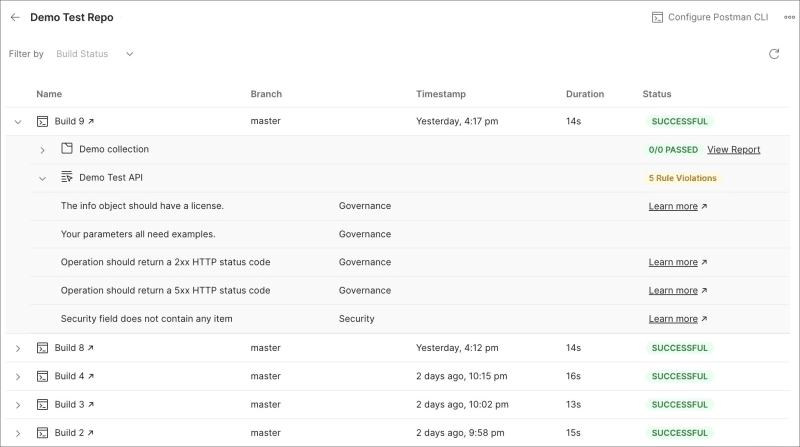Open Configure Postman CLI
Image resolution: width=800 pixels, height=447 pixels.
click(711, 17)
